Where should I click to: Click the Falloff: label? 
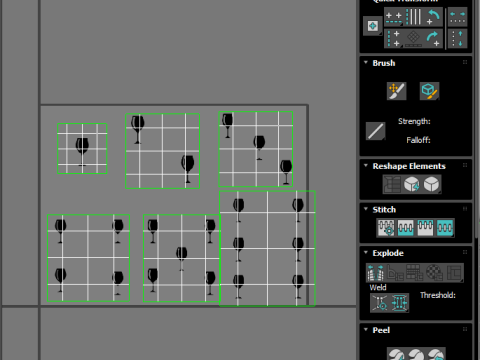pos(418,140)
